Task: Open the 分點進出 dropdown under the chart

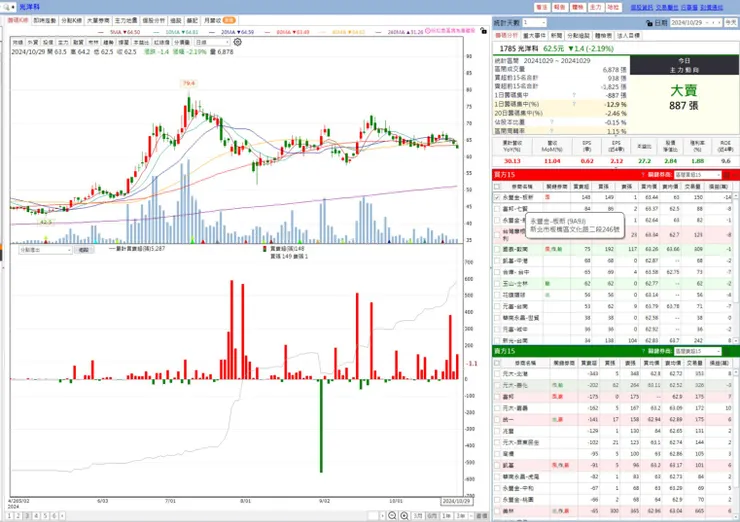Action: click(45, 250)
